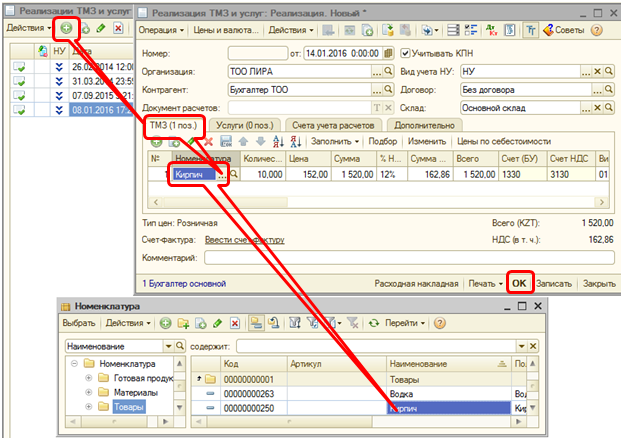Click the Выбрать button in Номенклатура
The height and width of the screenshot is (439, 623).
click(x=79, y=323)
